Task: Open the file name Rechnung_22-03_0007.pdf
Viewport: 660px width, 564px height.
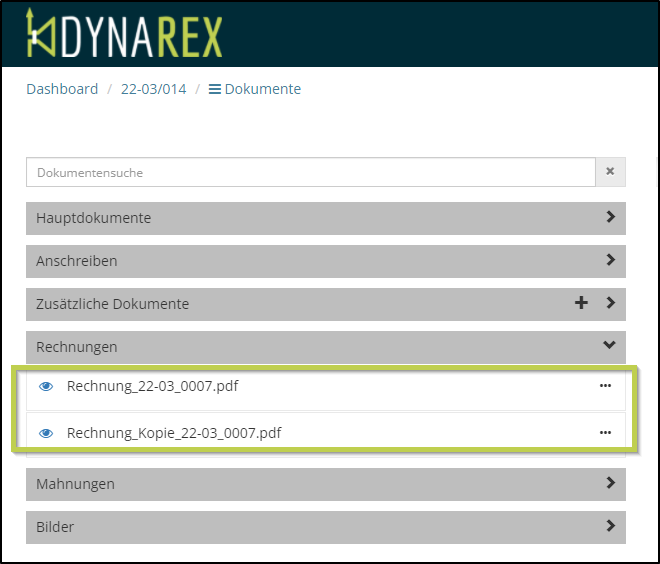Action: 152,386
